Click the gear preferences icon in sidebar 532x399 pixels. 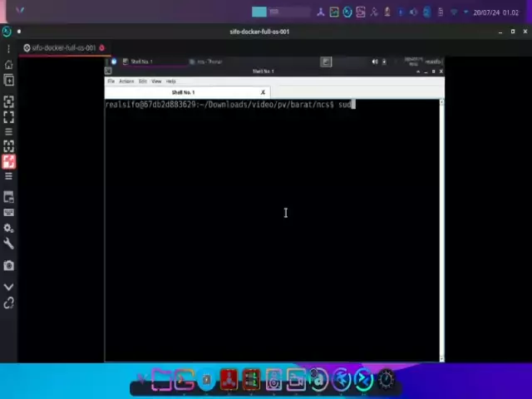coord(8,229)
